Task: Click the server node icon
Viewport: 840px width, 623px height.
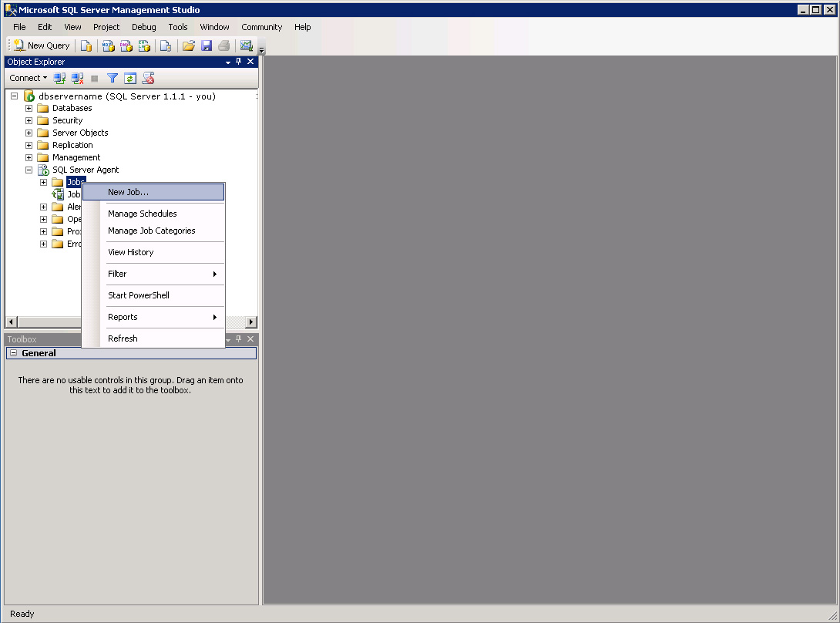Action: [29, 96]
